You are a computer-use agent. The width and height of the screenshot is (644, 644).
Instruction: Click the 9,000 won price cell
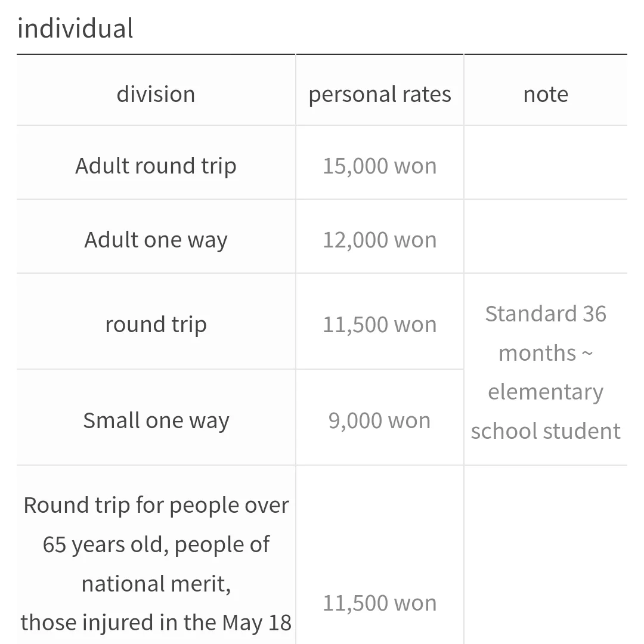tap(380, 420)
